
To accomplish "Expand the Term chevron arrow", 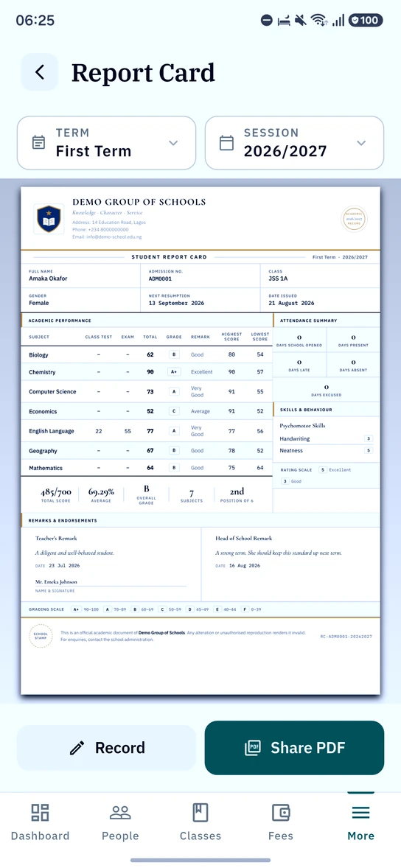I will (173, 143).
